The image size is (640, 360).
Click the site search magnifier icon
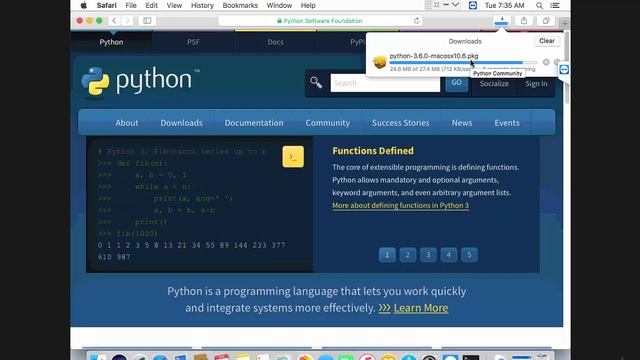click(316, 82)
